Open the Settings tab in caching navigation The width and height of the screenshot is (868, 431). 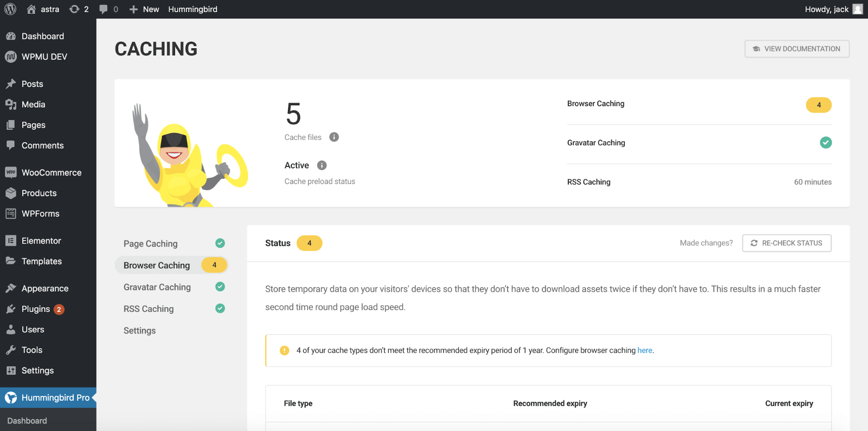[139, 330]
